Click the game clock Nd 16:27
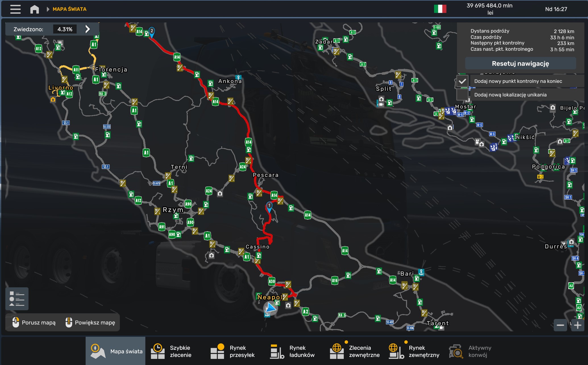Viewport: 588px width, 365px height. coord(556,9)
